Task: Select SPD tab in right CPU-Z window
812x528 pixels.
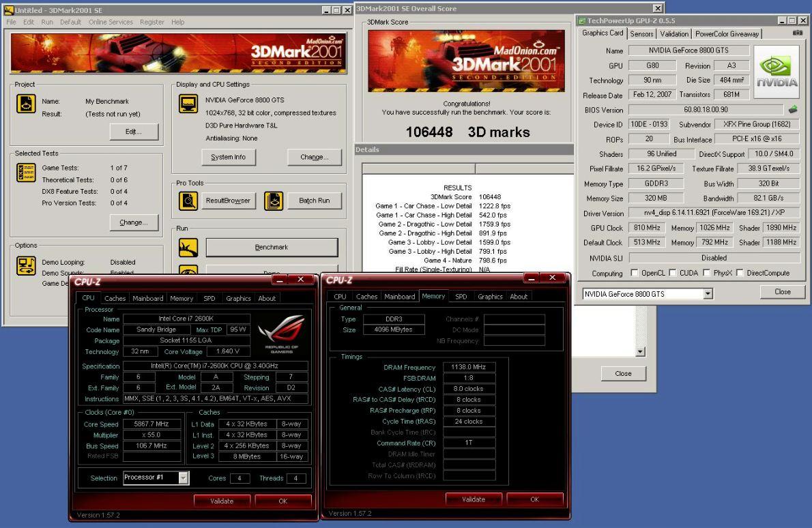Action: pyautogui.click(x=461, y=297)
